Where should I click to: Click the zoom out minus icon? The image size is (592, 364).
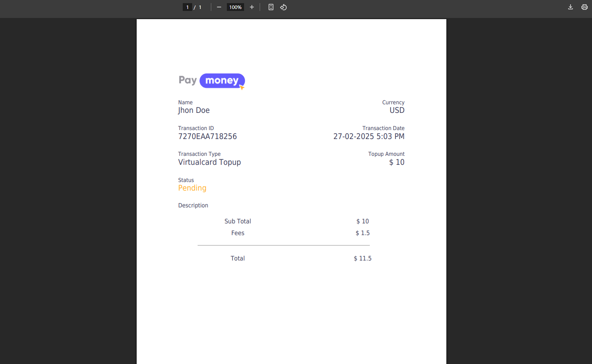coord(219,7)
